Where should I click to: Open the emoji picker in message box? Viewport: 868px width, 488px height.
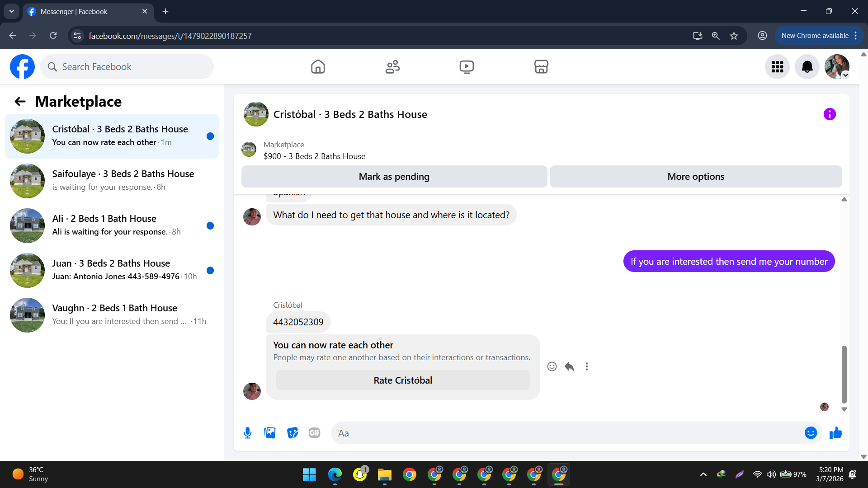click(x=811, y=433)
